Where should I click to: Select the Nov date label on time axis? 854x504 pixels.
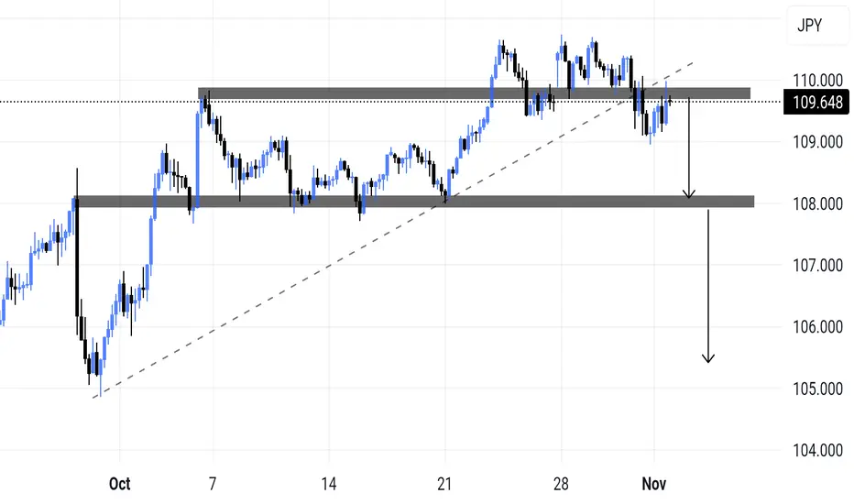653,484
